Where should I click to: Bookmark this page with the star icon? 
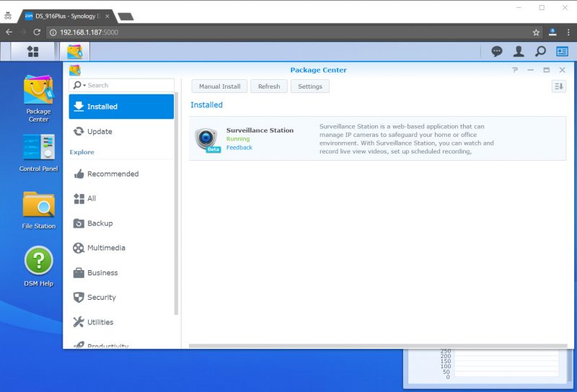coord(536,32)
